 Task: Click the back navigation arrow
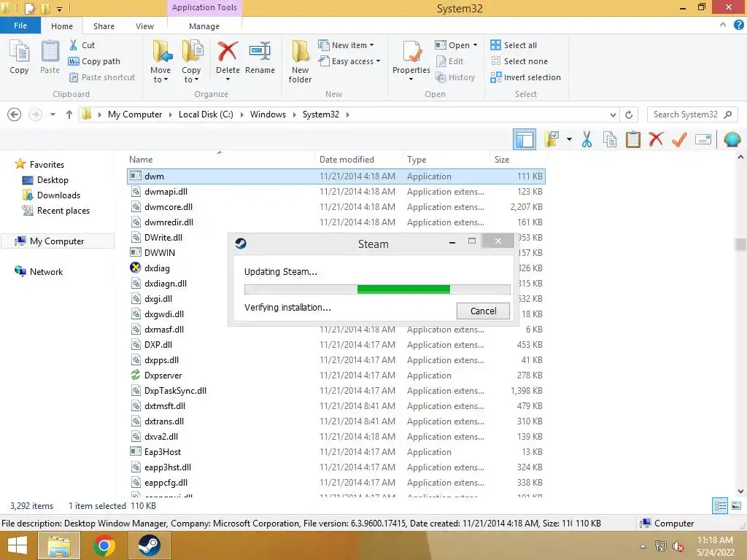tap(15, 114)
